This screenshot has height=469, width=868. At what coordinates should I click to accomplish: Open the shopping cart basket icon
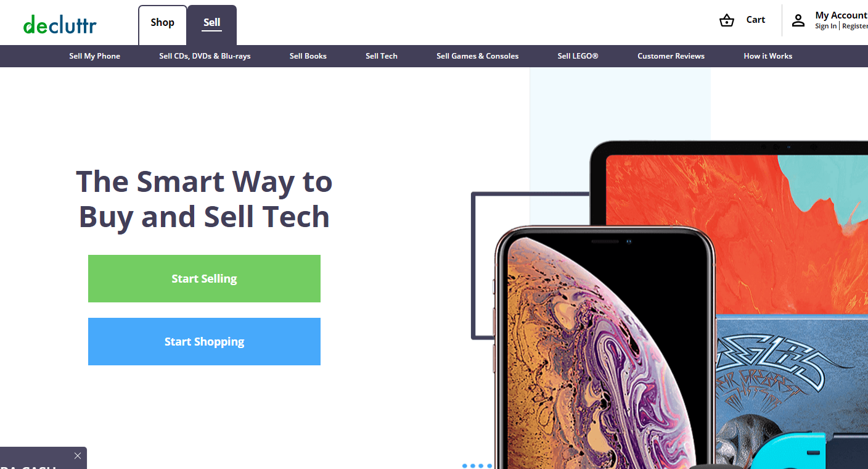click(727, 20)
